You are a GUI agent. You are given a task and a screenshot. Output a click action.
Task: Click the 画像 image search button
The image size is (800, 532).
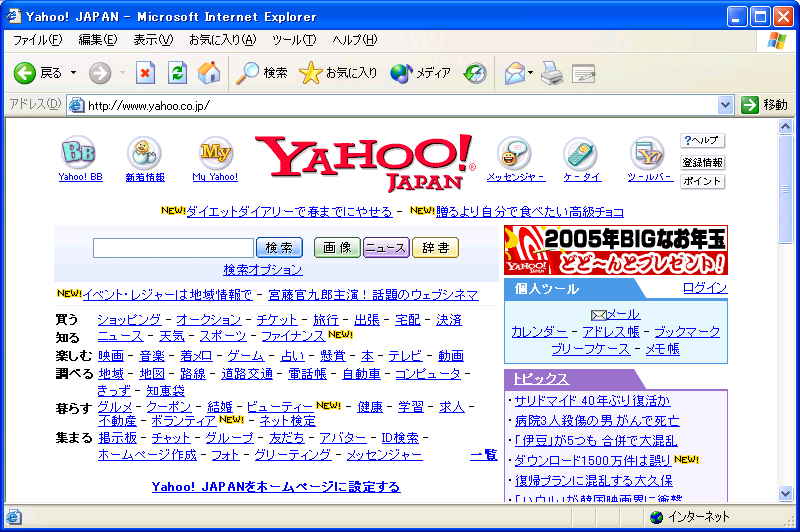coord(337,248)
